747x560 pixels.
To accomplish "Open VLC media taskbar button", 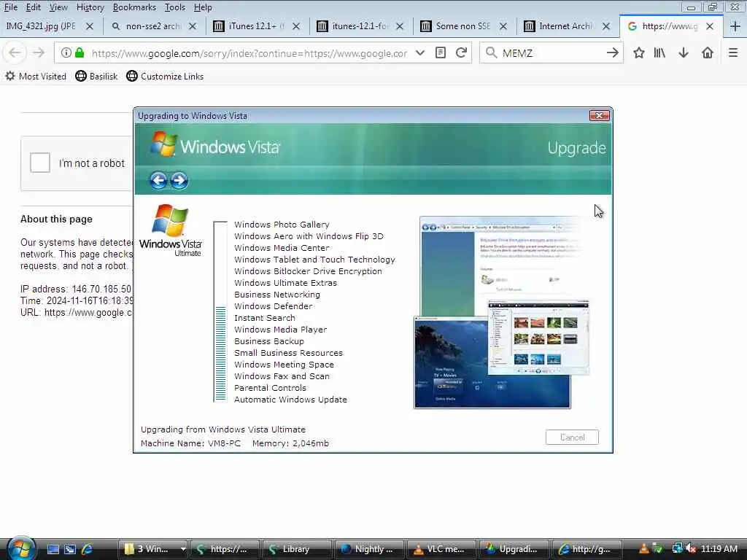I will [x=441, y=549].
